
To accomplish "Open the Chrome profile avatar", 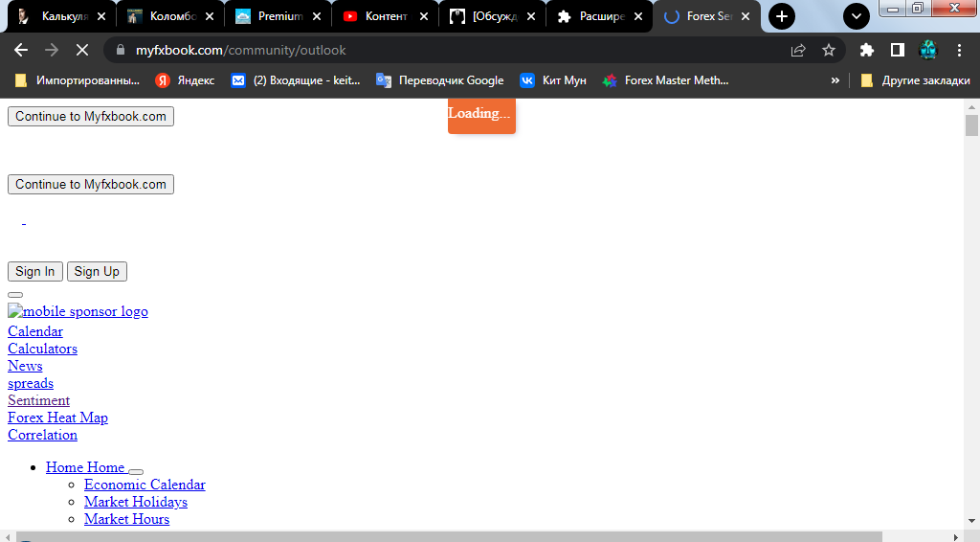I will click(x=928, y=50).
